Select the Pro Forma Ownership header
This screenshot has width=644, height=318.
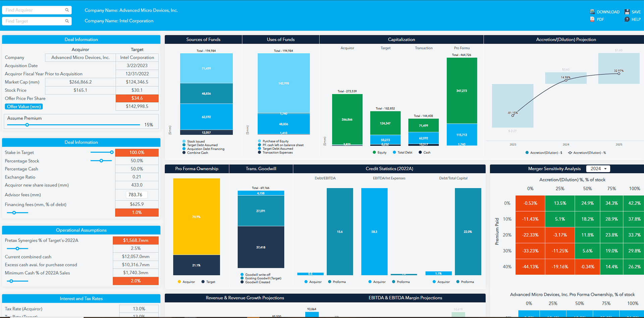click(x=197, y=169)
